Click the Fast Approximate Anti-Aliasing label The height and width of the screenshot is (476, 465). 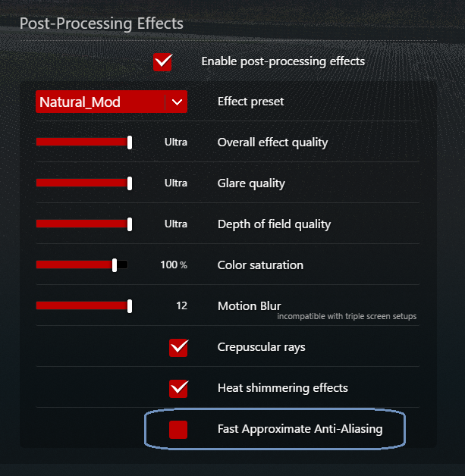coord(300,429)
